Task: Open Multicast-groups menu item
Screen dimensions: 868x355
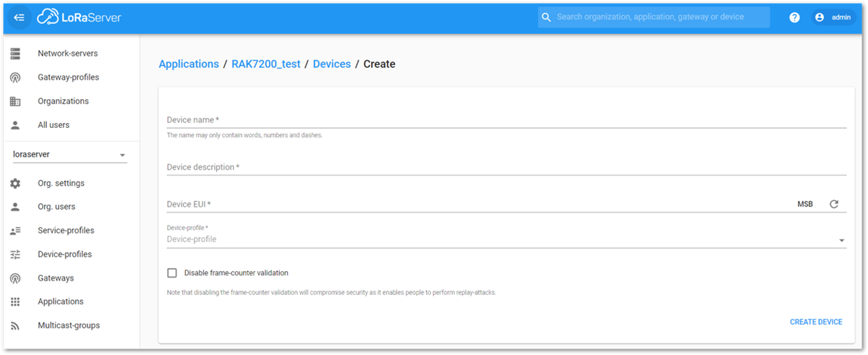Action: click(70, 325)
